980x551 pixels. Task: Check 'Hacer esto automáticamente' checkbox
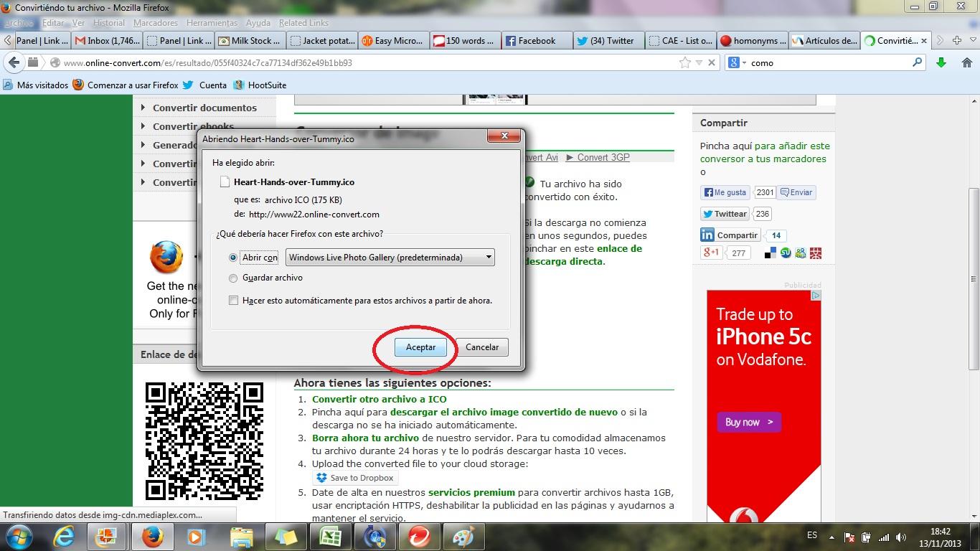click(233, 301)
